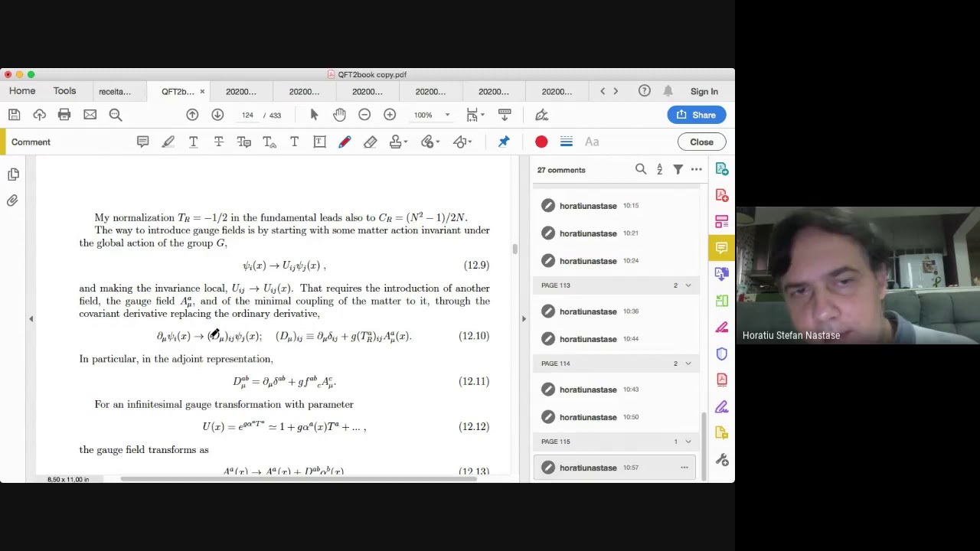
Task: Switch to the Tools tab
Action: [64, 91]
